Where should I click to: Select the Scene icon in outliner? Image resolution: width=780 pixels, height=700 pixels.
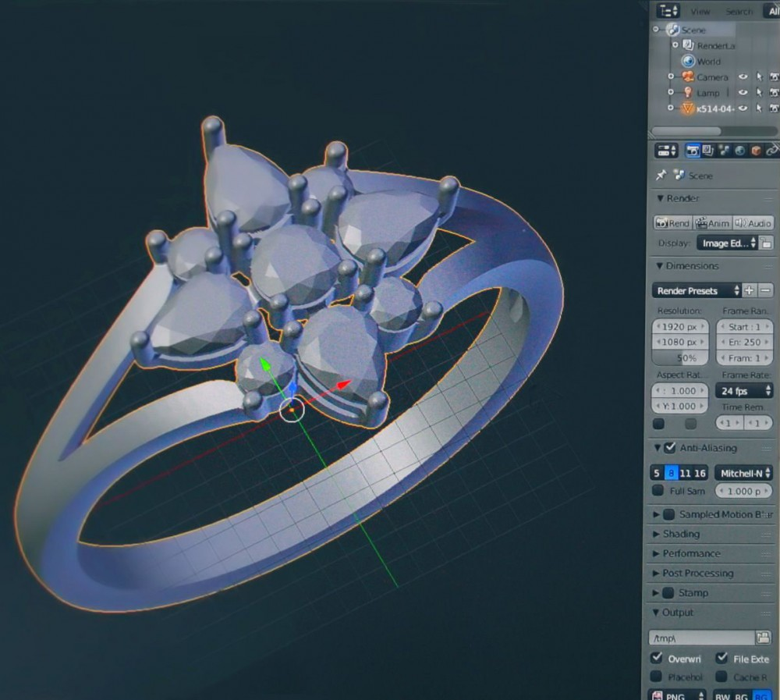[x=672, y=30]
